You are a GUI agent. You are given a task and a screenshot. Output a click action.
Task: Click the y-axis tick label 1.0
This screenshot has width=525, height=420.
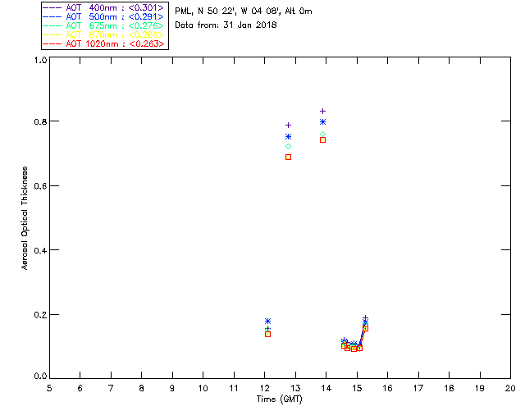click(40, 60)
